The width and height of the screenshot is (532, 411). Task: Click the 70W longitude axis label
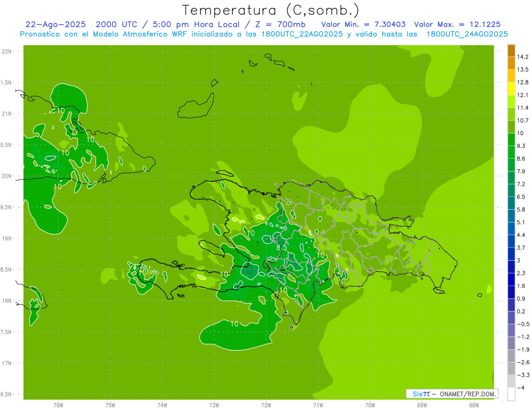tap(370, 405)
